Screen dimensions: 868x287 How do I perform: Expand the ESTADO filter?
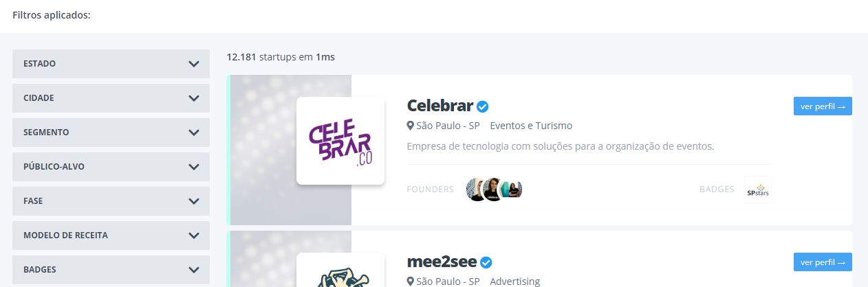pyautogui.click(x=111, y=63)
